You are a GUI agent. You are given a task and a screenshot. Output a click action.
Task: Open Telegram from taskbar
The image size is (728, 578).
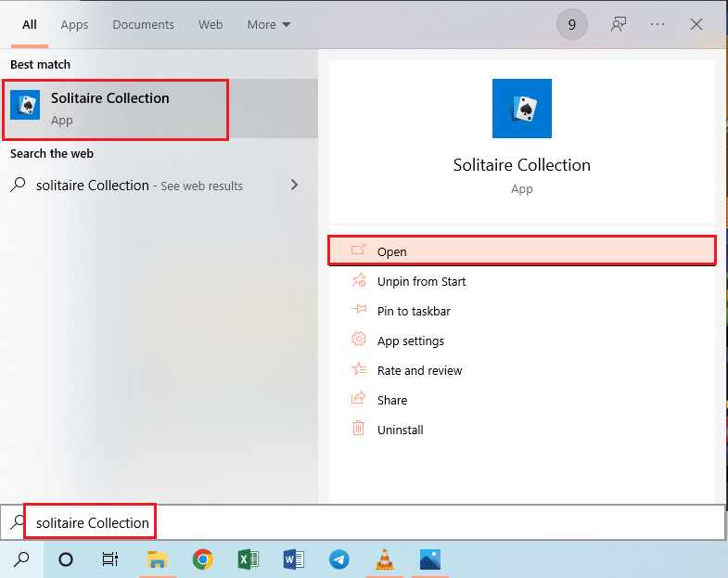coord(338,559)
